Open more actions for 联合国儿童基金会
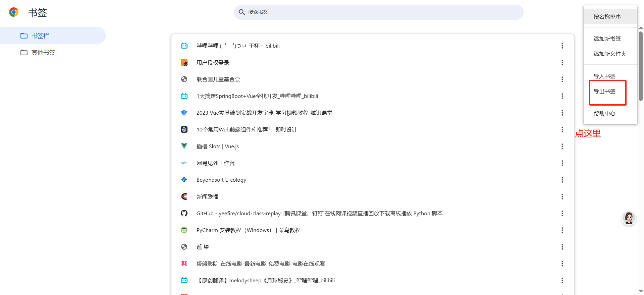Screen dimensions: 644x295 pos(562,79)
